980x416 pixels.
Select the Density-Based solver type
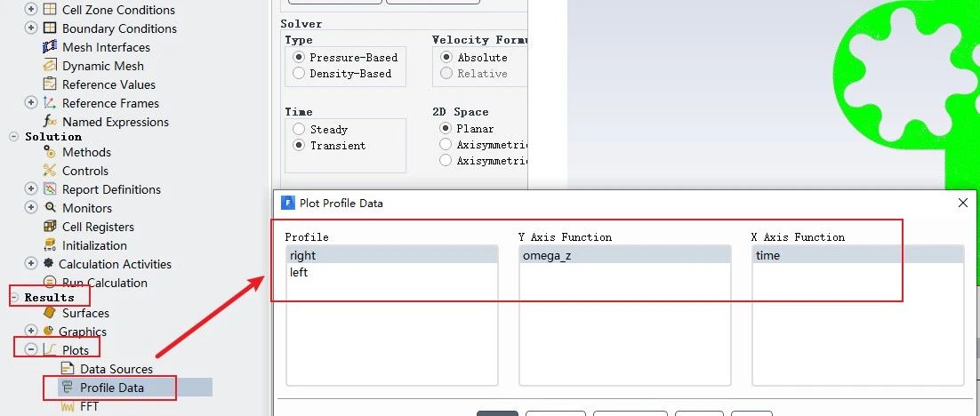[x=299, y=74]
